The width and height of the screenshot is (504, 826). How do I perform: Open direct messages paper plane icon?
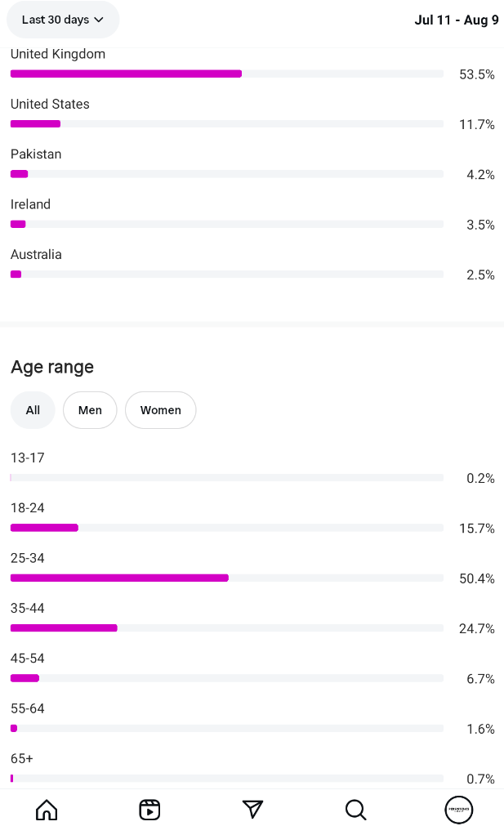[252, 810]
